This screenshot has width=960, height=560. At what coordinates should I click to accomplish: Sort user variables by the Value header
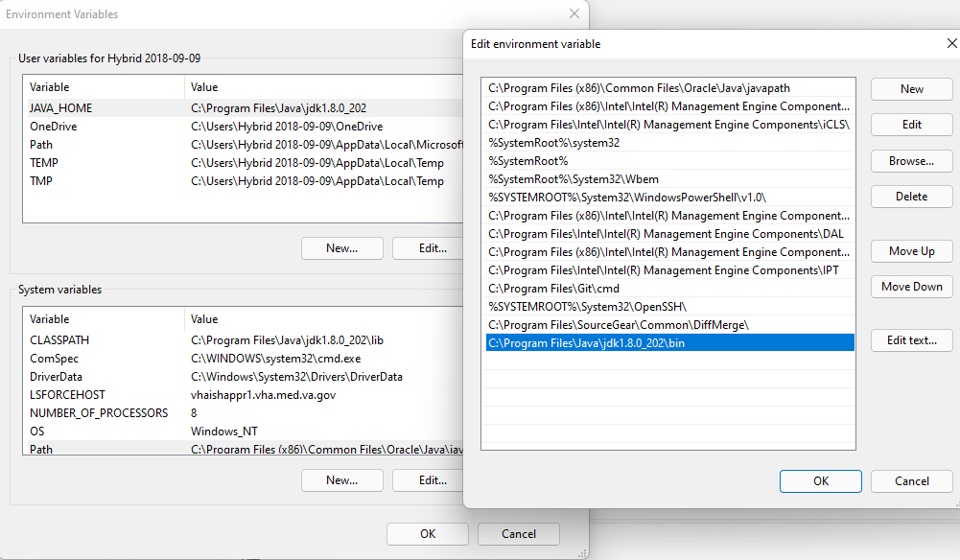click(x=324, y=87)
